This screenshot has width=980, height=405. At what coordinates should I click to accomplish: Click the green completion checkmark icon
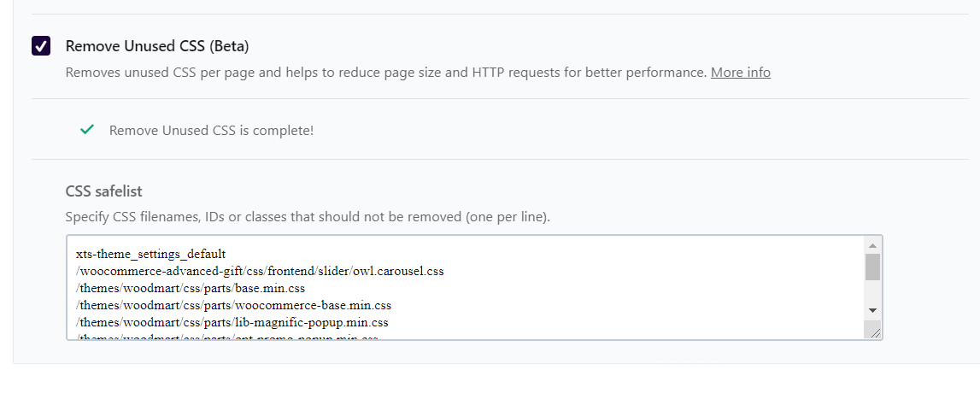pyautogui.click(x=86, y=130)
